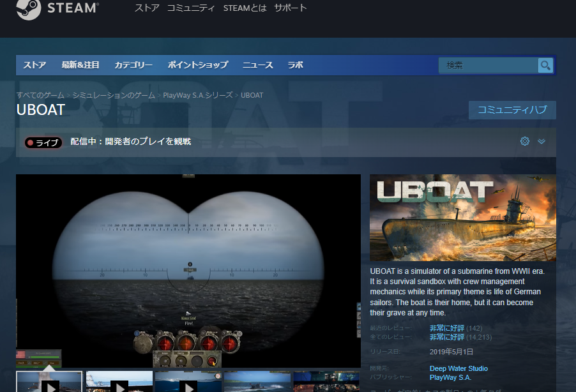Click the コミュニティハブ button
Image resolution: width=576 pixels, height=392 pixels.
[x=512, y=110]
